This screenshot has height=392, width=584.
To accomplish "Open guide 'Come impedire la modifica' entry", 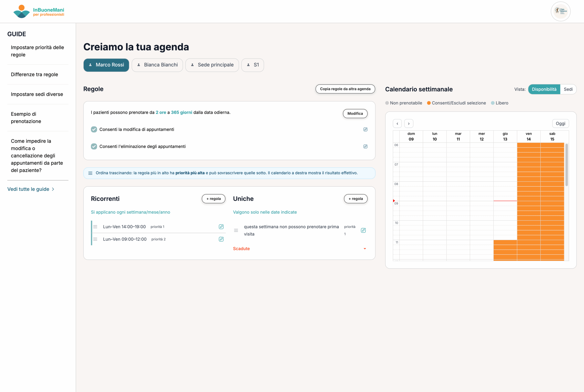I will pyautogui.click(x=37, y=156).
